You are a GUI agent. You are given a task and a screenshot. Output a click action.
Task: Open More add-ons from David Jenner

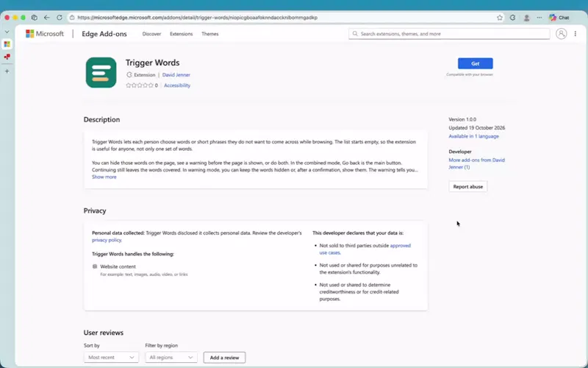[476, 163]
